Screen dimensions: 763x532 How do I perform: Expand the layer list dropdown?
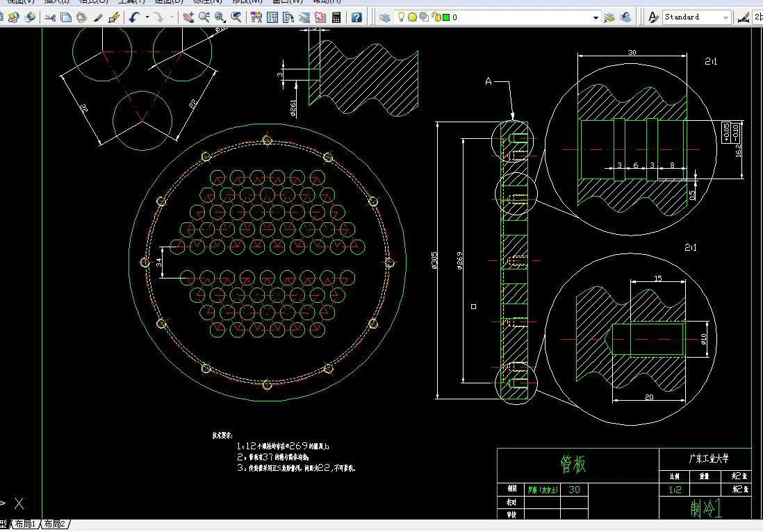596,17
